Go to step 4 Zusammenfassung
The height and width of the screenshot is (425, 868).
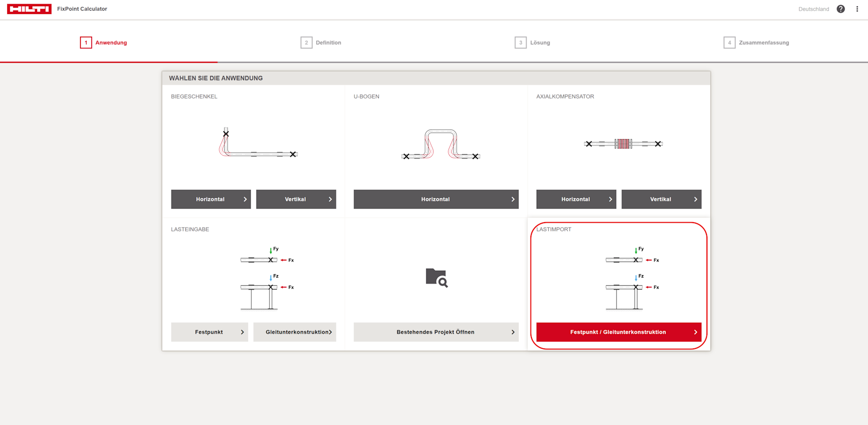756,42
